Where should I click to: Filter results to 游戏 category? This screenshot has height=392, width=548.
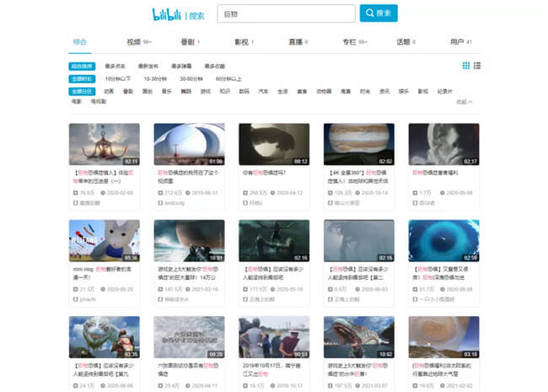click(206, 92)
